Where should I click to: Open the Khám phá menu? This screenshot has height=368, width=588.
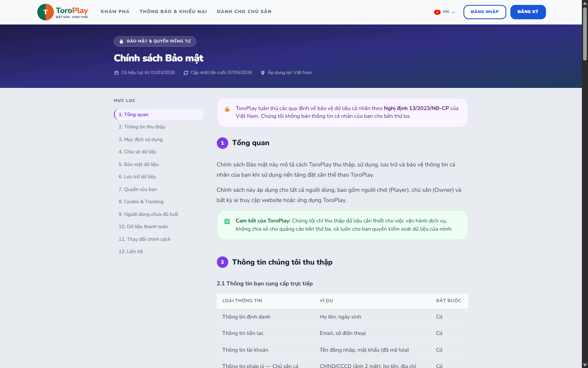(x=115, y=11)
